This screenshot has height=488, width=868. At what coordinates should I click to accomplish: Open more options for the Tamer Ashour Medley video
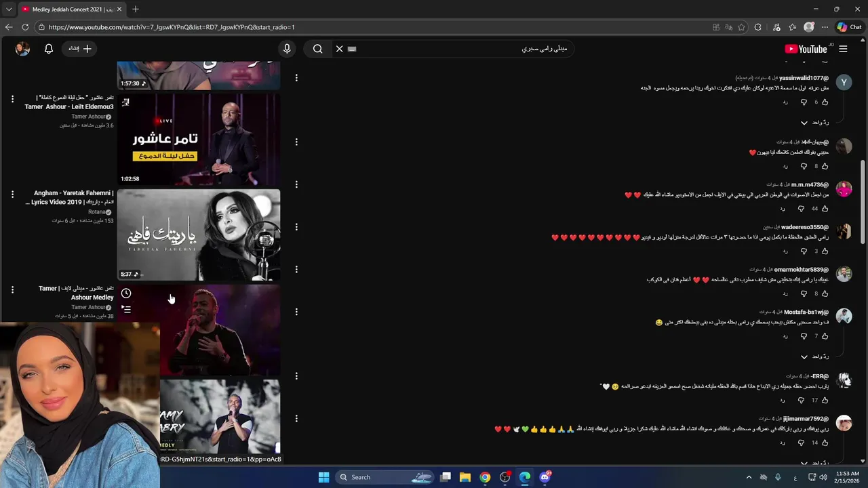(x=12, y=289)
